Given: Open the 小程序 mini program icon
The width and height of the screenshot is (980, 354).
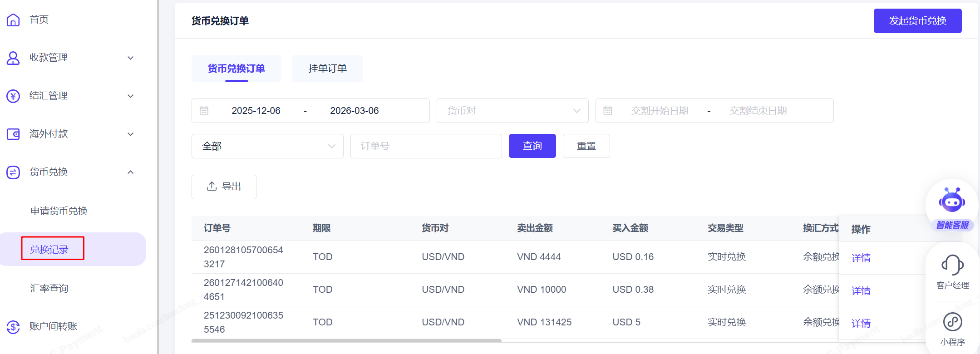Looking at the screenshot, I should (x=952, y=322).
